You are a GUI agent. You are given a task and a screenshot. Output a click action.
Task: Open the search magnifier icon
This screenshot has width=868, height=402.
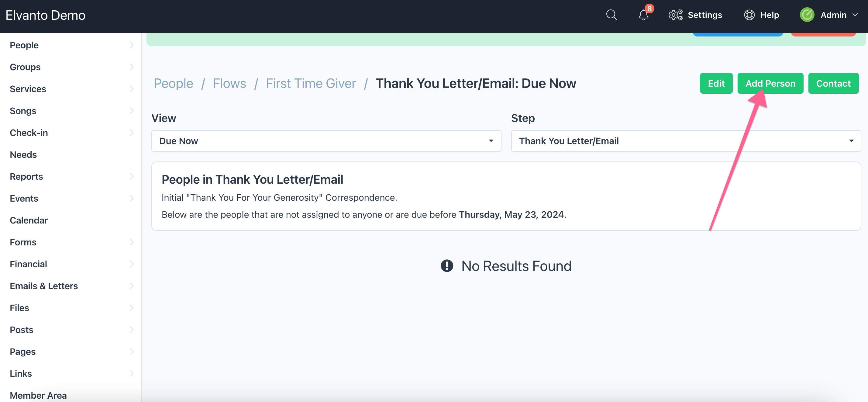[611, 15]
